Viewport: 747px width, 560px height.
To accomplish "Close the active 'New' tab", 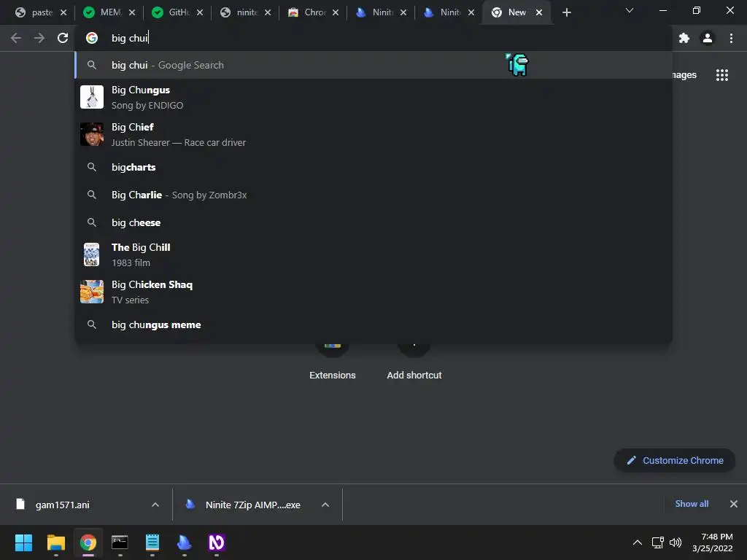I will click(539, 12).
